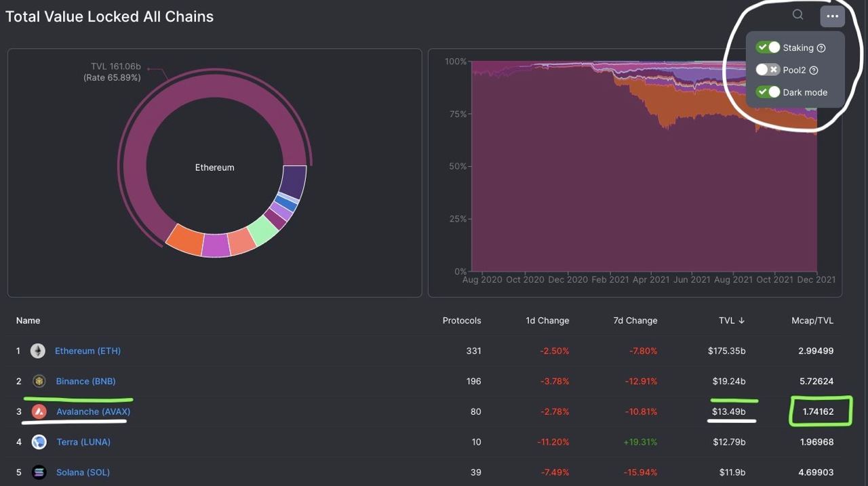Click the magenta segment of the donut chart
This screenshot has height=486, width=868.
point(216,245)
